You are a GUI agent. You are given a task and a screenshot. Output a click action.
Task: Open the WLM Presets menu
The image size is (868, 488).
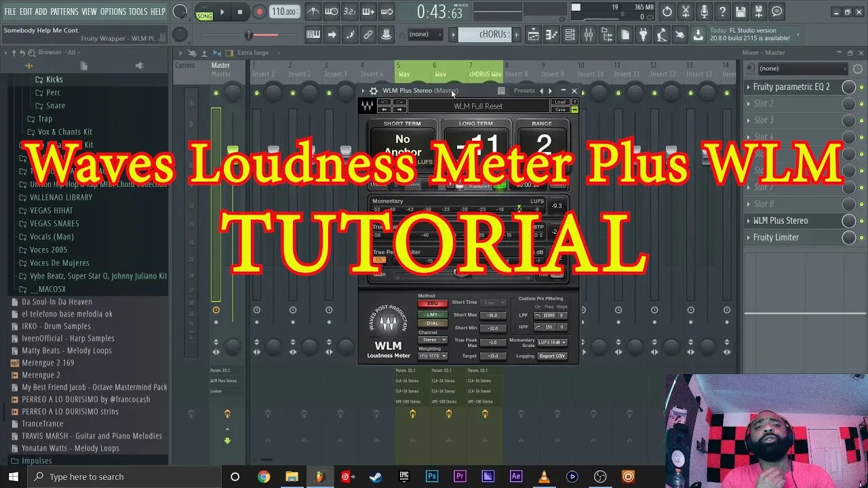524,91
